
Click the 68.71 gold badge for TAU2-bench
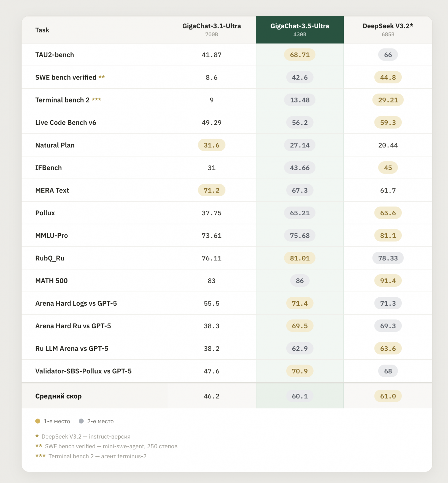pos(300,55)
